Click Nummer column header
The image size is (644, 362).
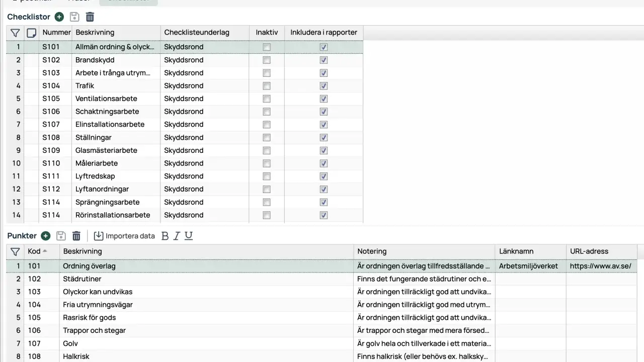[55, 33]
